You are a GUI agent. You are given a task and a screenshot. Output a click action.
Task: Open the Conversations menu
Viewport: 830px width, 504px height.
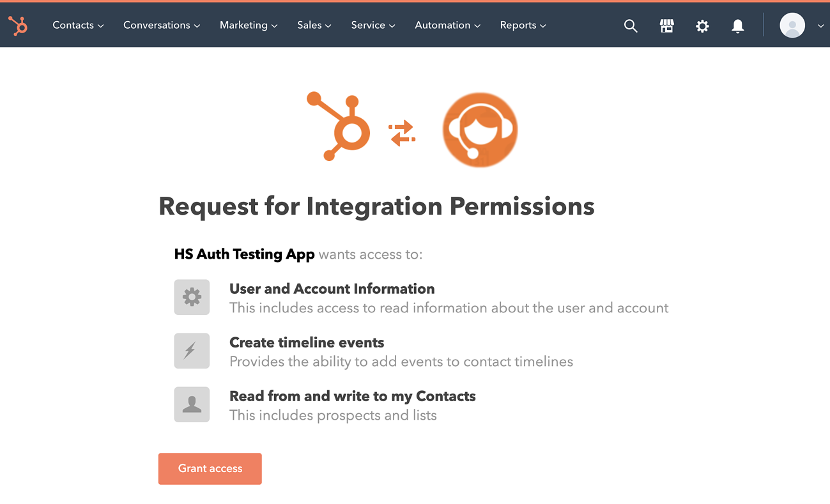point(162,26)
